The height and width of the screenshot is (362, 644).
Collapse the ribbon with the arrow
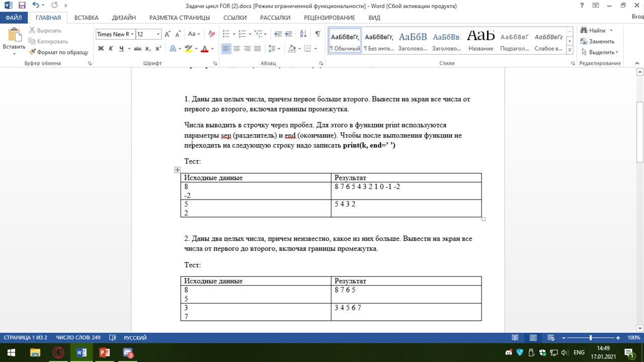pyautogui.click(x=637, y=63)
